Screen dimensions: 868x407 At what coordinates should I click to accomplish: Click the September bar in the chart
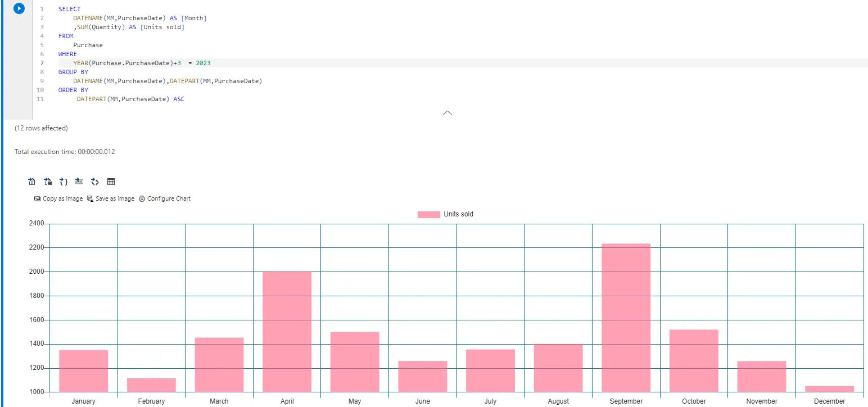626,318
